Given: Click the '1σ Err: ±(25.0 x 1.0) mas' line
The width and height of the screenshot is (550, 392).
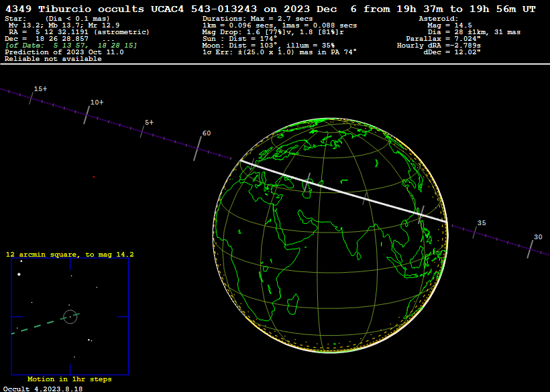Looking at the screenshot, I should pos(280,52).
